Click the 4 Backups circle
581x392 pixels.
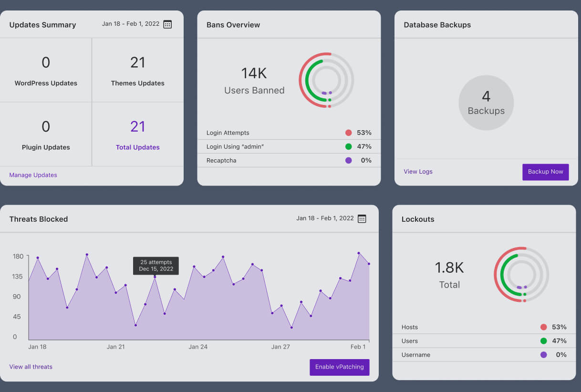(x=486, y=103)
